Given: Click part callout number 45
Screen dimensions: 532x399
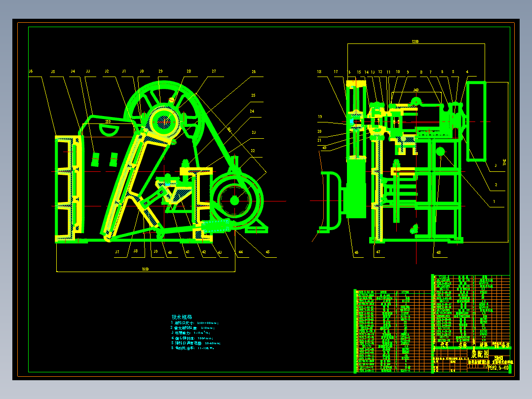Looking at the screenshot, I should pyautogui.click(x=267, y=252).
